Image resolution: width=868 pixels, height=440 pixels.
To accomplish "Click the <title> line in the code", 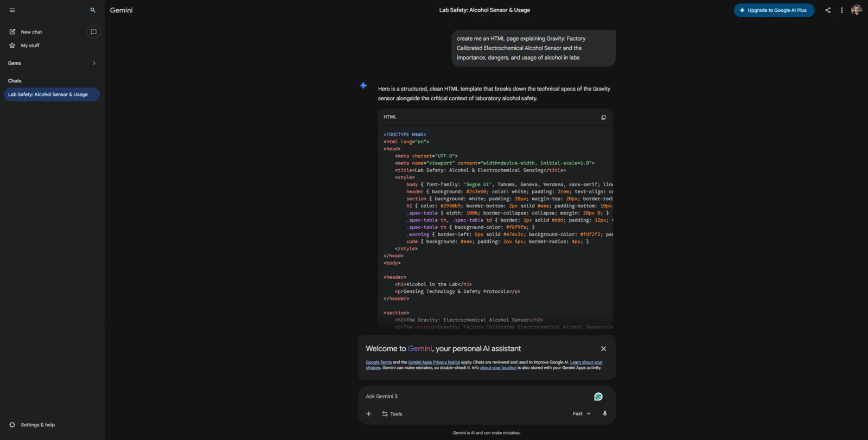I will [x=480, y=170].
